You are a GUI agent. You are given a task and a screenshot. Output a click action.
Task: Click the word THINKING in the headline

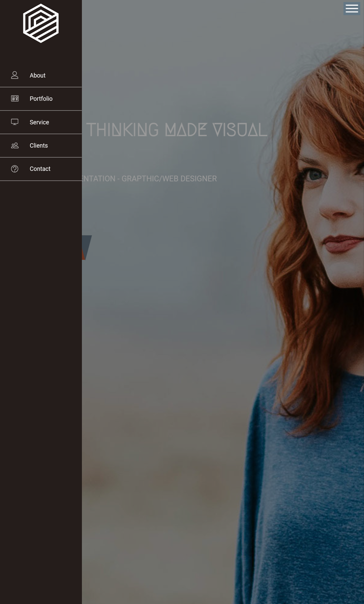(122, 130)
